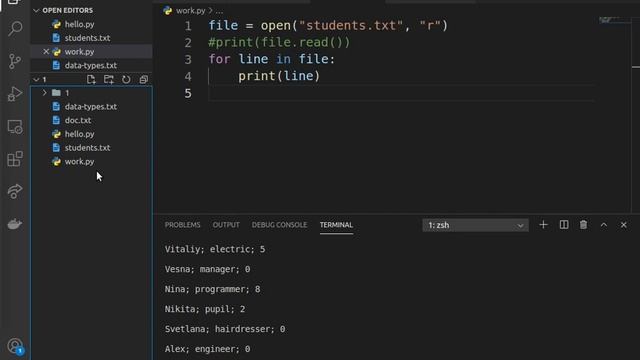640x360 pixels.
Task: Add a new terminal
Action: (x=543, y=225)
